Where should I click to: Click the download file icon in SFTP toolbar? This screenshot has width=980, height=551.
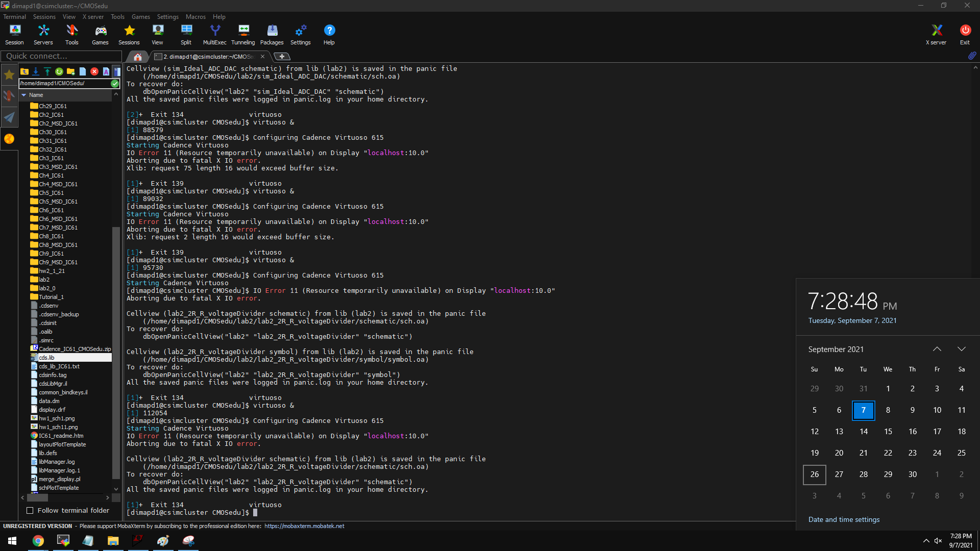tap(36, 71)
